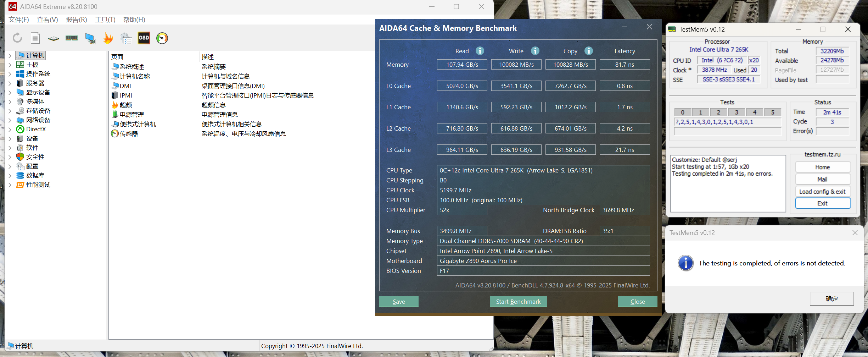Click the Motherboard Gigabyte Z890 field
The height and width of the screenshot is (357, 868).
543,261
